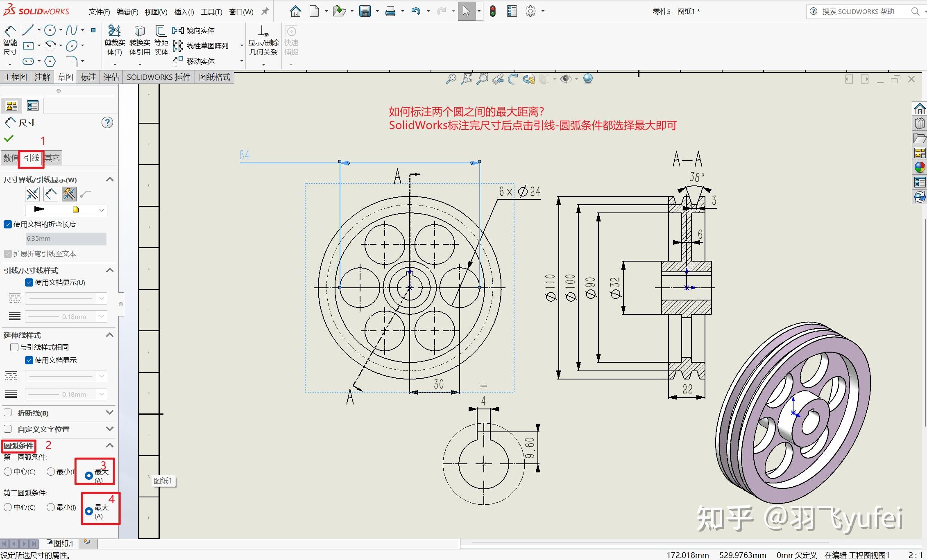Switch to the 图纸格式 ribbon tab

(215, 77)
